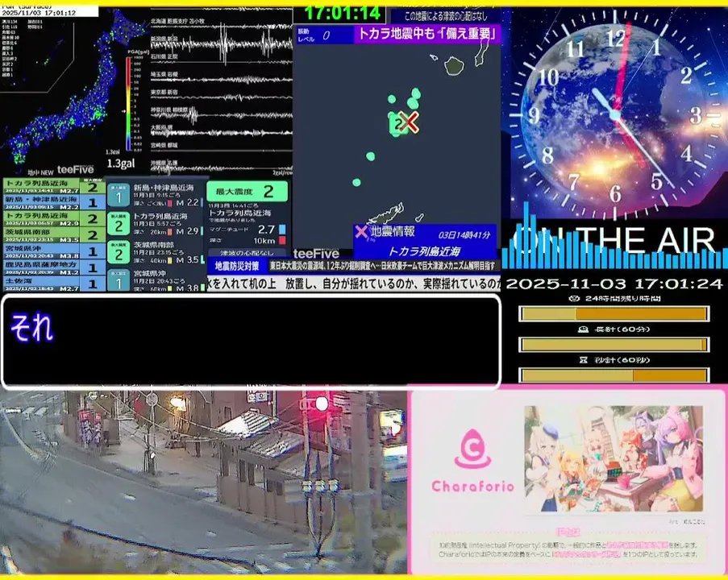This screenshot has height=580, width=728.
Task: Click the 03日14時41分 time text
Action: 464,234
